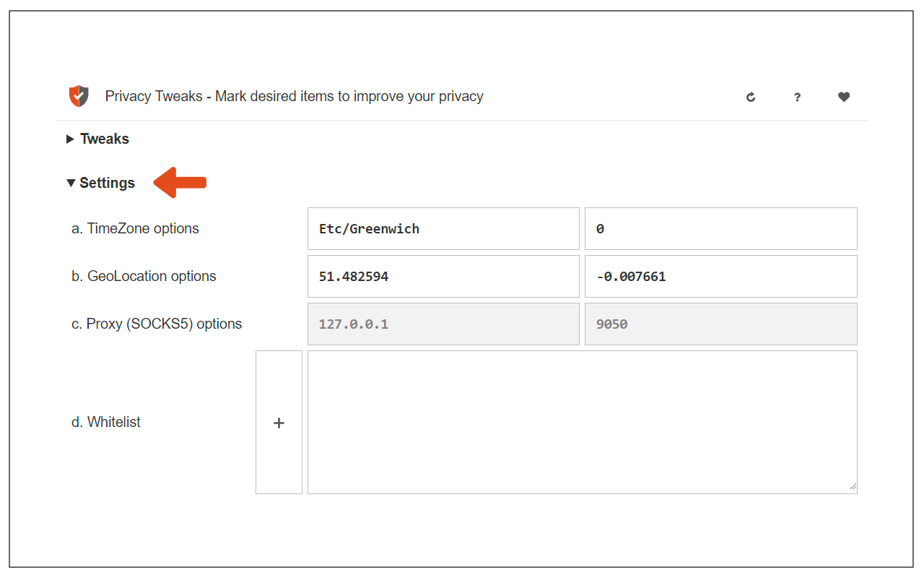Click the 'd. Whitelist' label
The width and height of the screenshot is (924, 578).
click(x=106, y=422)
